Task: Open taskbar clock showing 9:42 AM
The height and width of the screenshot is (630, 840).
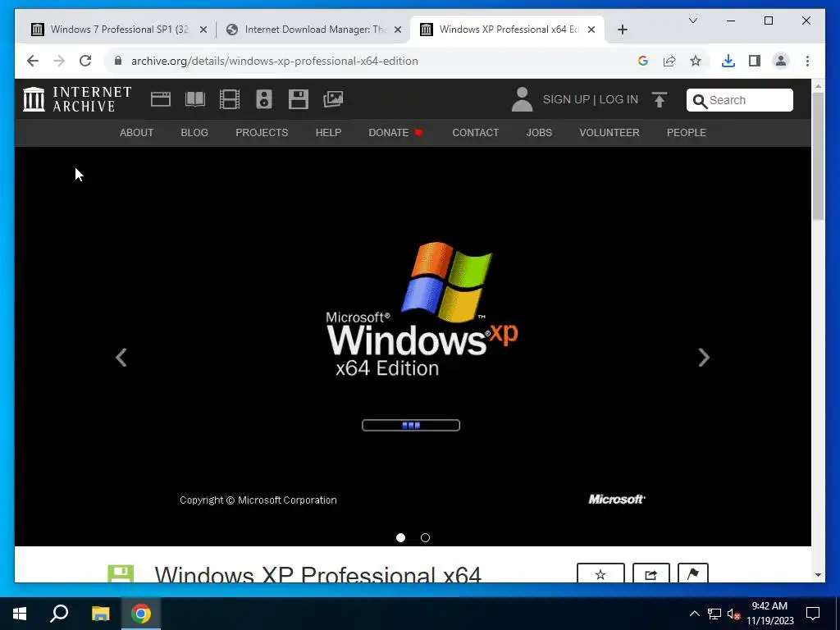Action: pyautogui.click(x=769, y=614)
